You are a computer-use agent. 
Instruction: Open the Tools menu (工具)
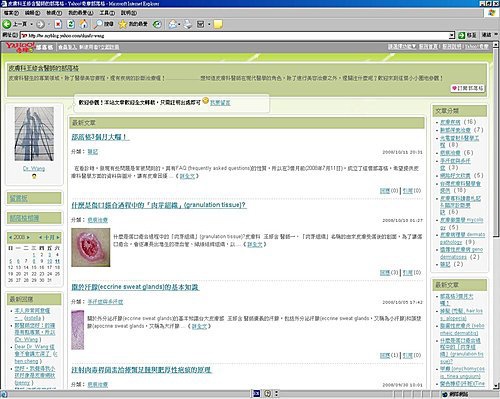pyautogui.click(x=107, y=13)
